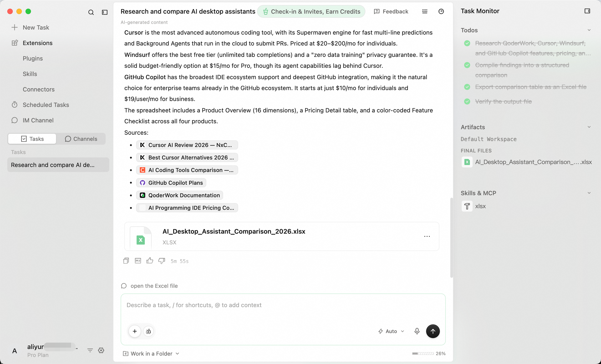The image size is (601, 364).
Task: Collapse the Task Monitor panel
Action: (587, 11)
